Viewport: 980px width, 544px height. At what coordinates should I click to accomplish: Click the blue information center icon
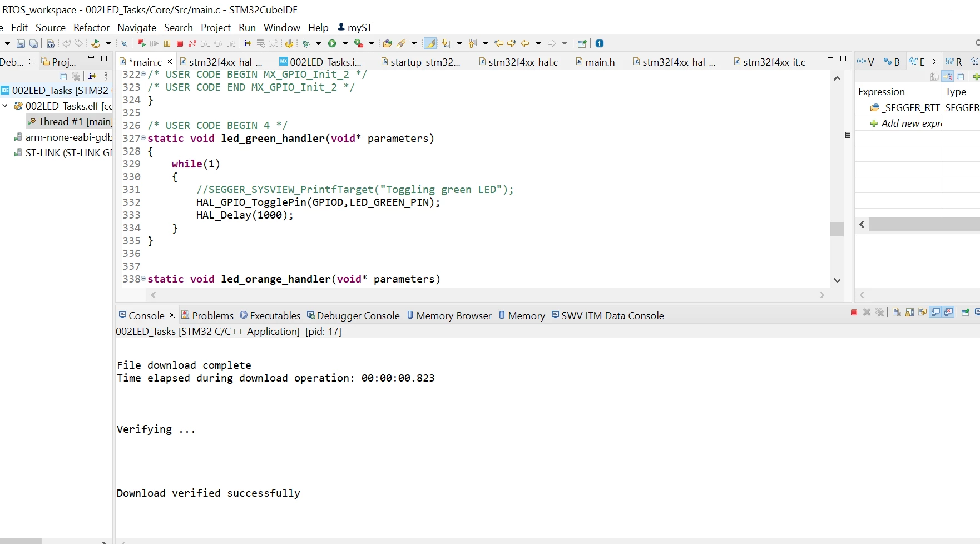[600, 43]
